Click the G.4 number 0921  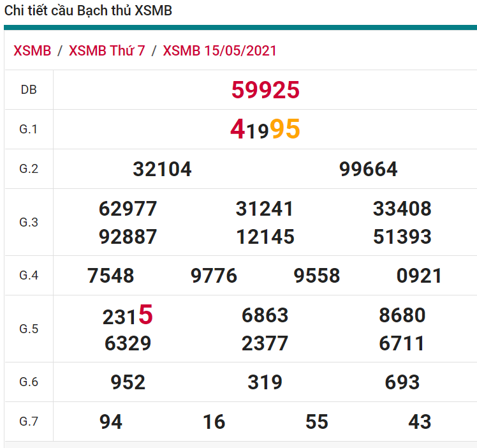[419, 276]
